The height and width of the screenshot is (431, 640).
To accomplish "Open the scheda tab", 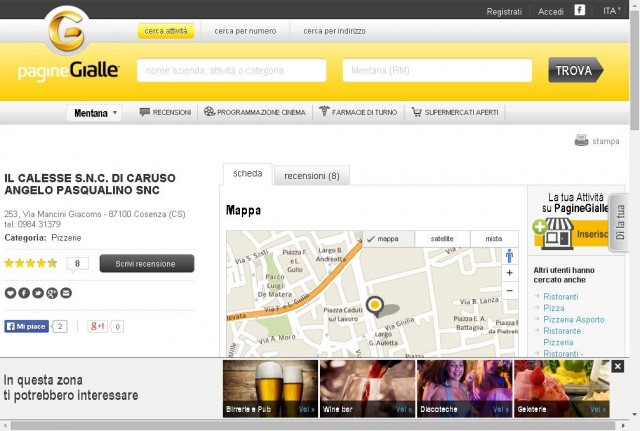I will click(247, 174).
